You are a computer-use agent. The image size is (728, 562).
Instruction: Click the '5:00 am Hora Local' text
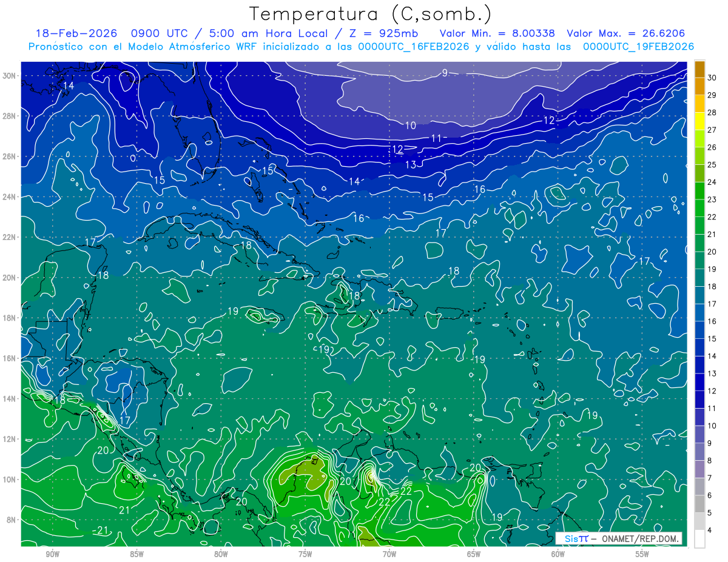pyautogui.click(x=269, y=33)
